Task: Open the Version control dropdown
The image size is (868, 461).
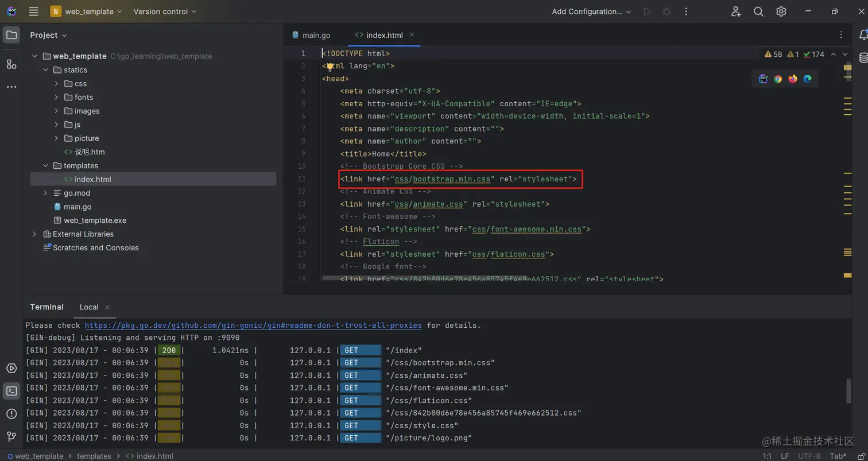Action: click(x=165, y=11)
